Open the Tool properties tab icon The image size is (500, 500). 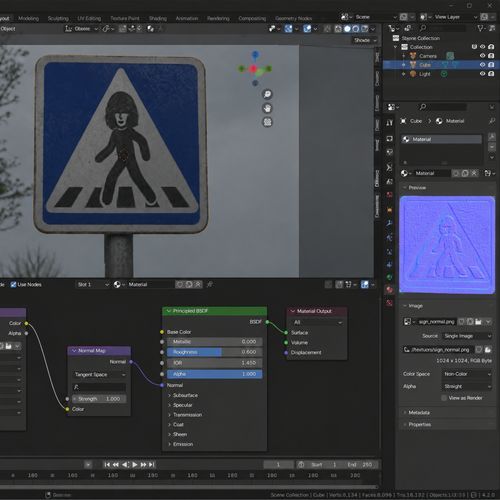[389, 123]
